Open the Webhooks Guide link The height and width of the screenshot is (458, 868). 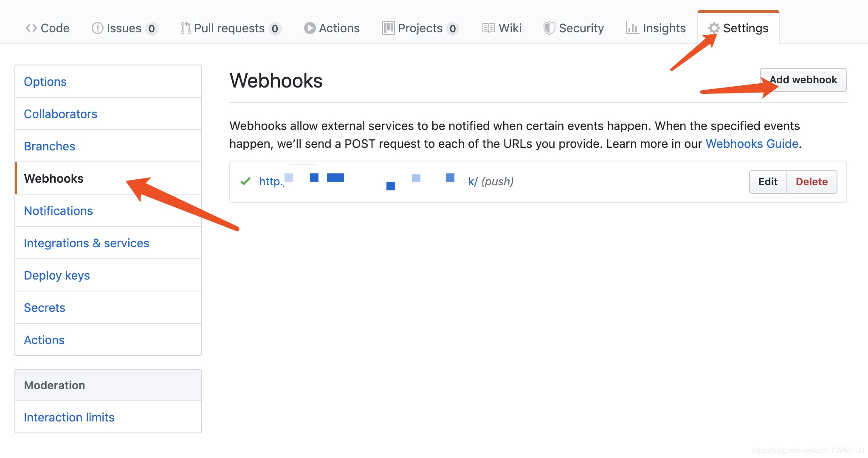point(751,144)
